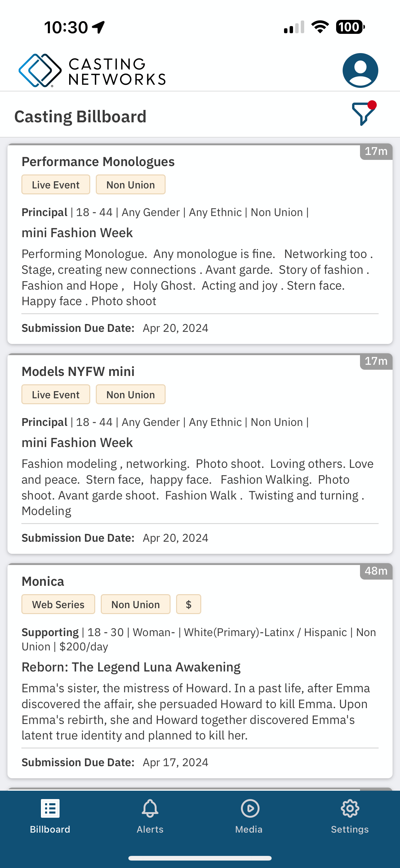Tap the Casting Networks logo
Viewport: 400px width, 868px height.
[x=92, y=70]
